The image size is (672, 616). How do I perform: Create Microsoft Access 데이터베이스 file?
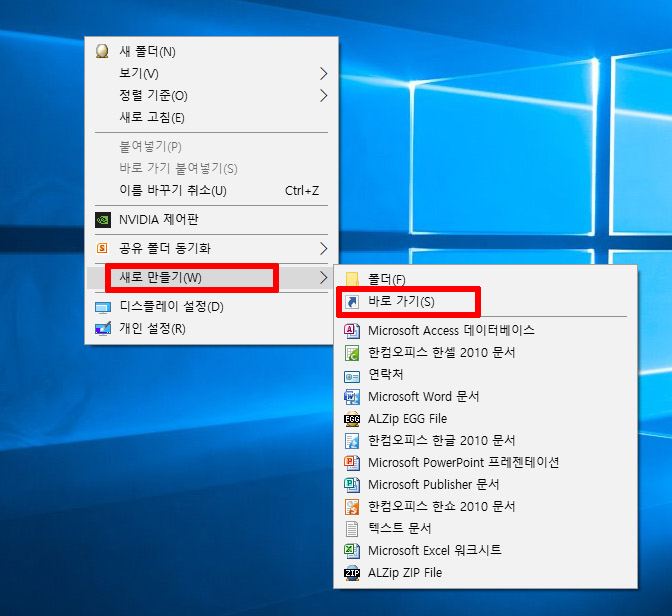(x=486, y=331)
